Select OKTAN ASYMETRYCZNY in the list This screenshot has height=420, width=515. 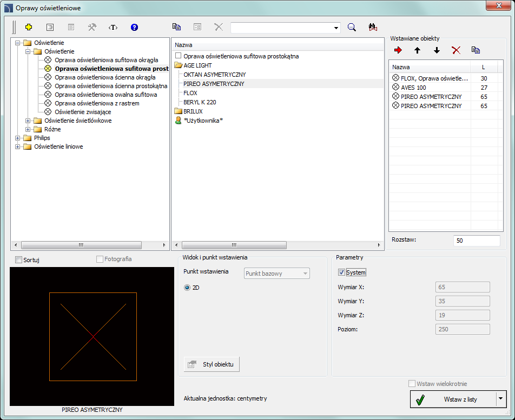214,75
